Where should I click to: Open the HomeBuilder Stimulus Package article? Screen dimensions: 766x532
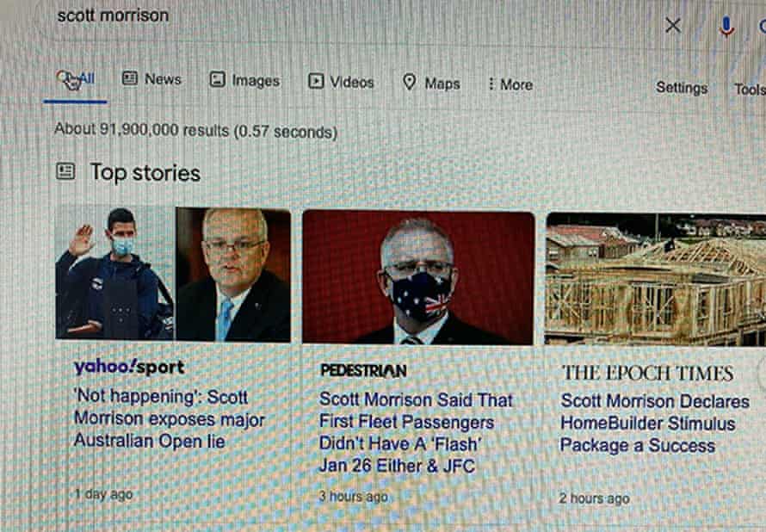click(x=655, y=423)
